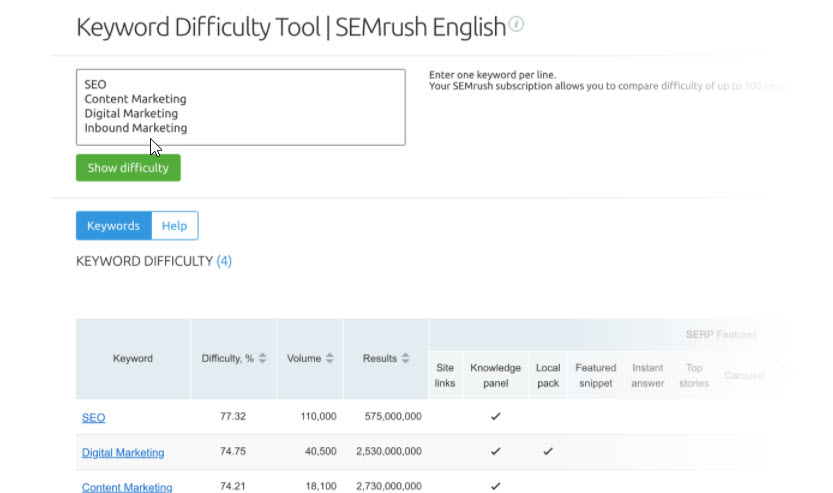The width and height of the screenshot is (833, 493).
Task: Click the volume value 110,000
Action: 318,416
